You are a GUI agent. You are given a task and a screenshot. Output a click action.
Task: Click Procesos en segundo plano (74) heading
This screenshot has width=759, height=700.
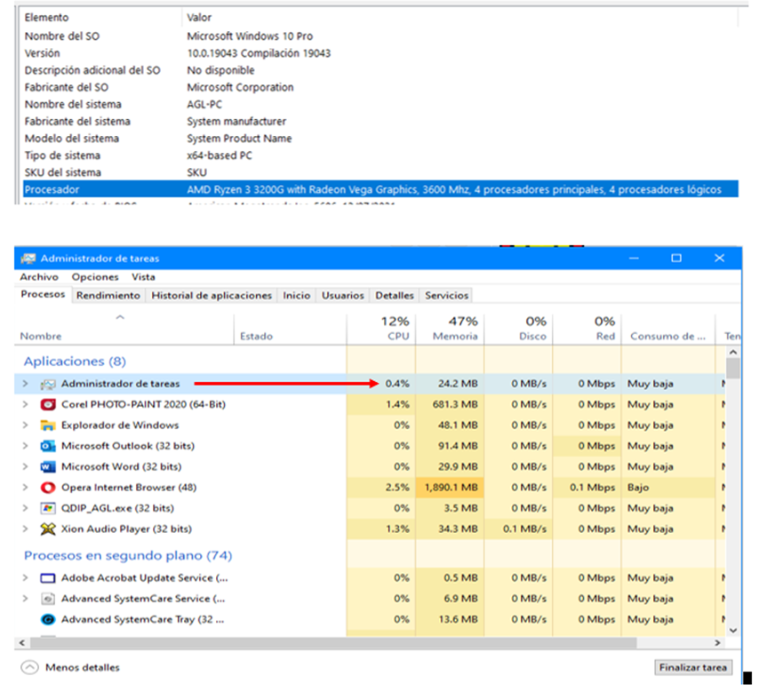(x=128, y=555)
